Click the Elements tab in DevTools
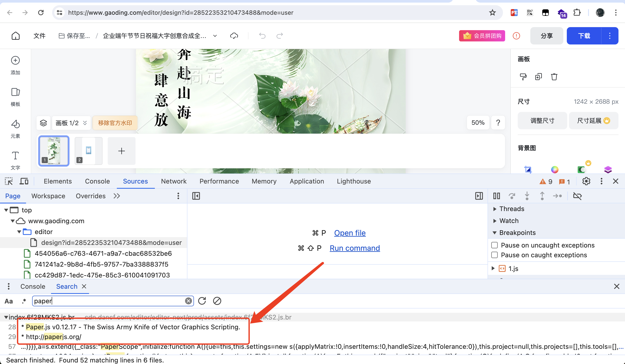 pos(57,181)
